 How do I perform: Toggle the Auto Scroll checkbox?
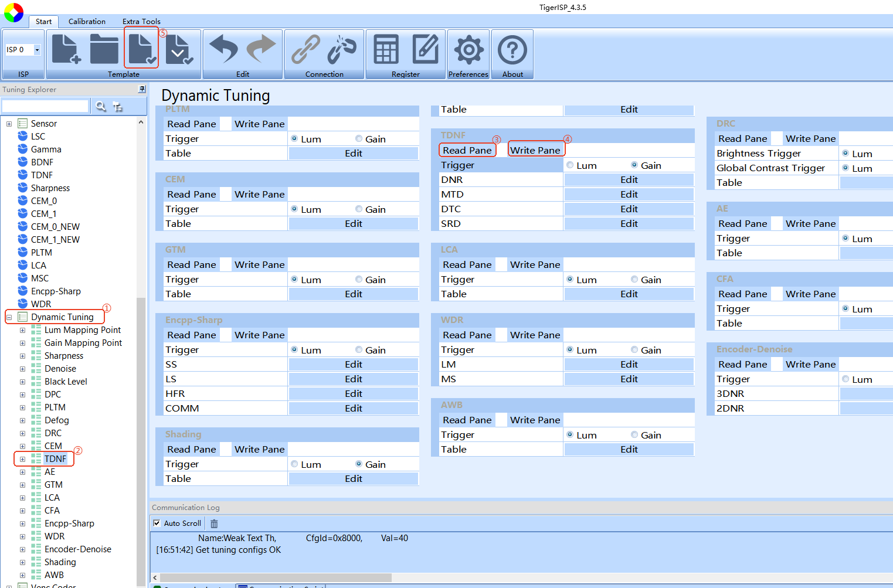pyautogui.click(x=157, y=523)
